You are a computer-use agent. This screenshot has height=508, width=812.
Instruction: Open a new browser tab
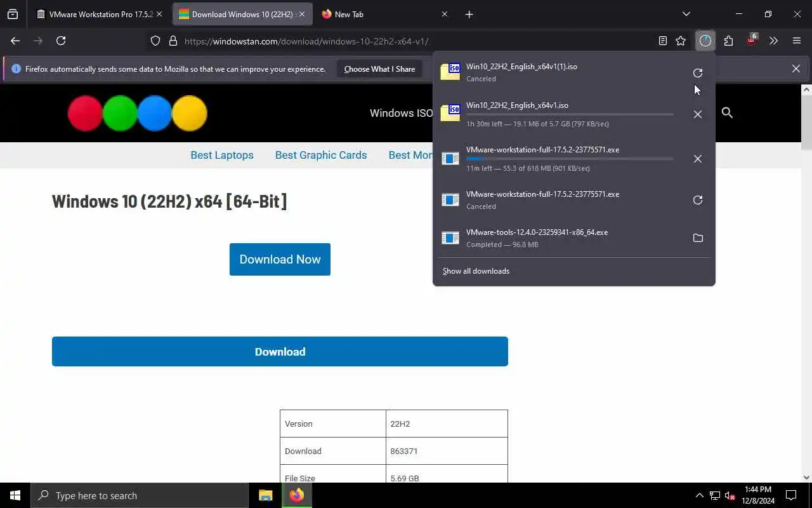click(469, 14)
